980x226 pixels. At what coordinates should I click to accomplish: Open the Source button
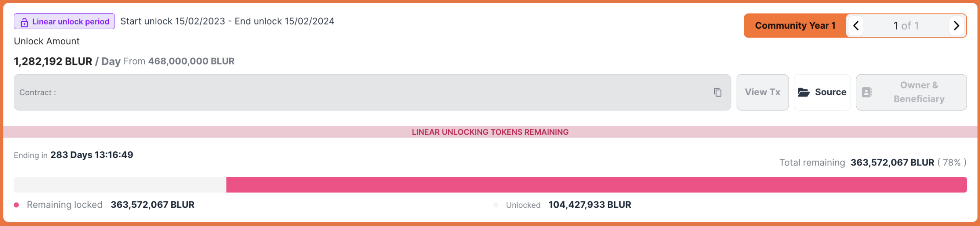[822, 92]
